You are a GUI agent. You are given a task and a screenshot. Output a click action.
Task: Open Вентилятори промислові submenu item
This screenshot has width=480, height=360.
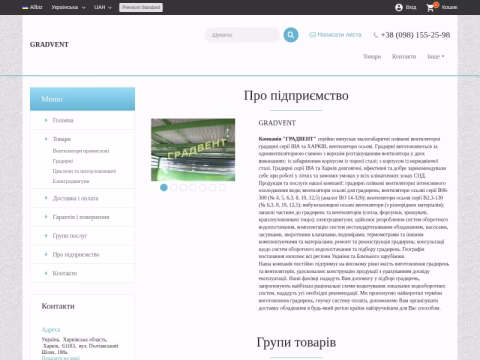[x=81, y=151]
